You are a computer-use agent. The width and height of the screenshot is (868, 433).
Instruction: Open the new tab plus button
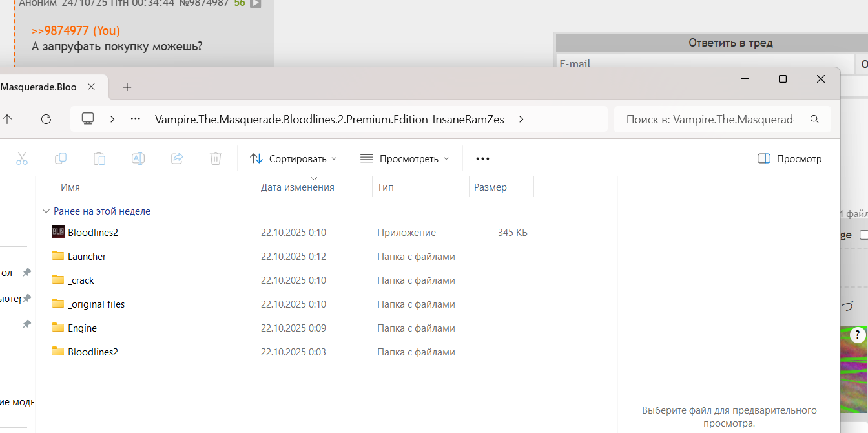(127, 87)
